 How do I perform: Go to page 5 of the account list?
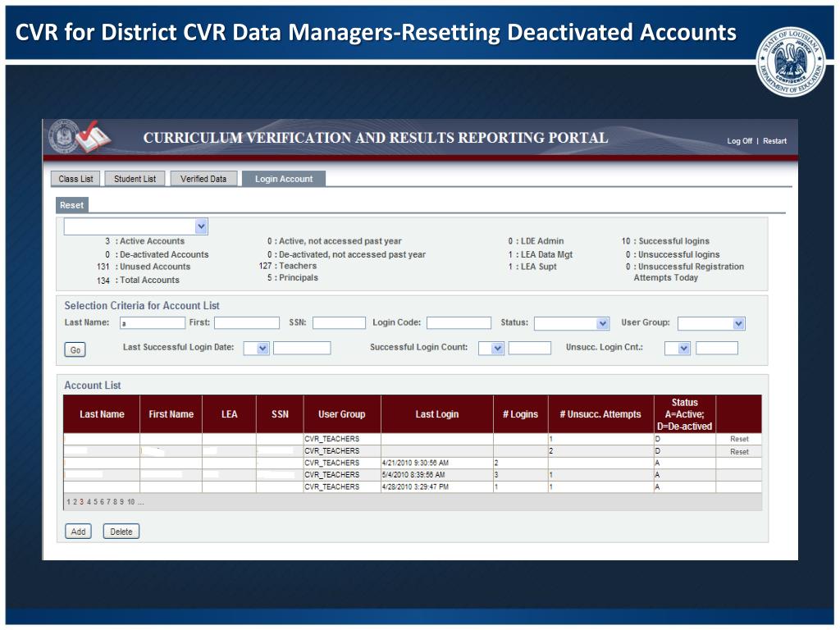[x=96, y=502]
